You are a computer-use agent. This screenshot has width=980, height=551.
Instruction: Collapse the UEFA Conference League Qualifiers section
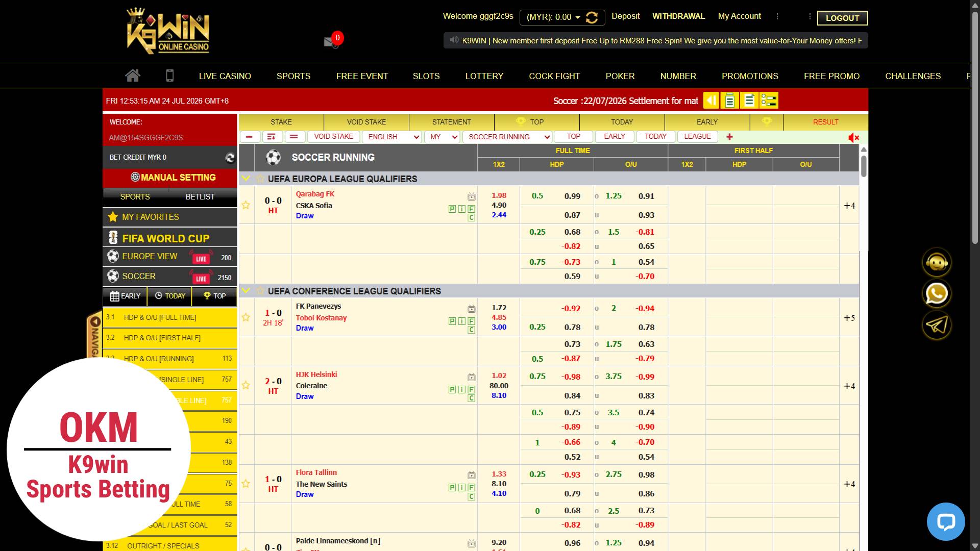[246, 291]
